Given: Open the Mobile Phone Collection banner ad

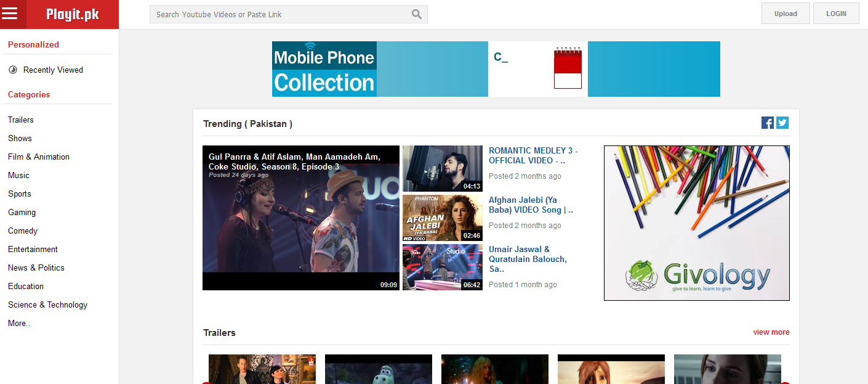Looking at the screenshot, I should click(x=496, y=69).
